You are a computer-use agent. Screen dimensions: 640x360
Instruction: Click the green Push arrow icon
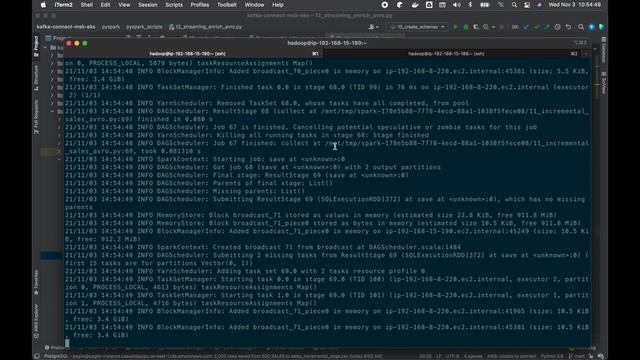pyautogui.click(x=547, y=27)
